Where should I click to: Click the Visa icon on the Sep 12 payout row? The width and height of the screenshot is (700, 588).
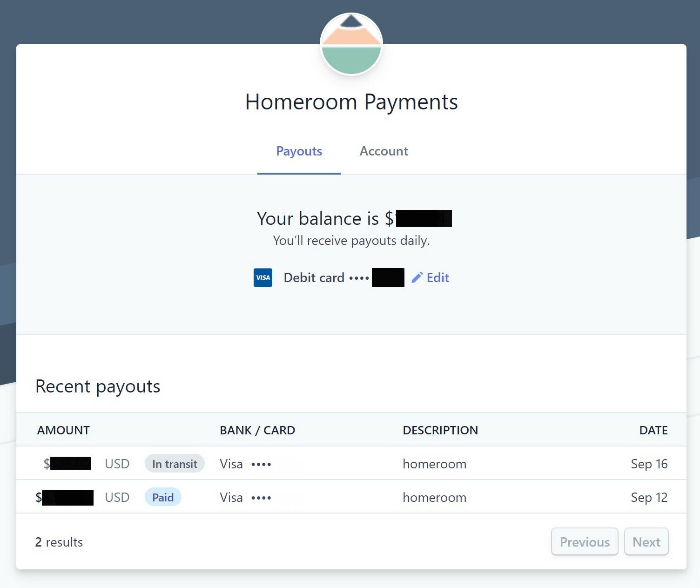231,497
